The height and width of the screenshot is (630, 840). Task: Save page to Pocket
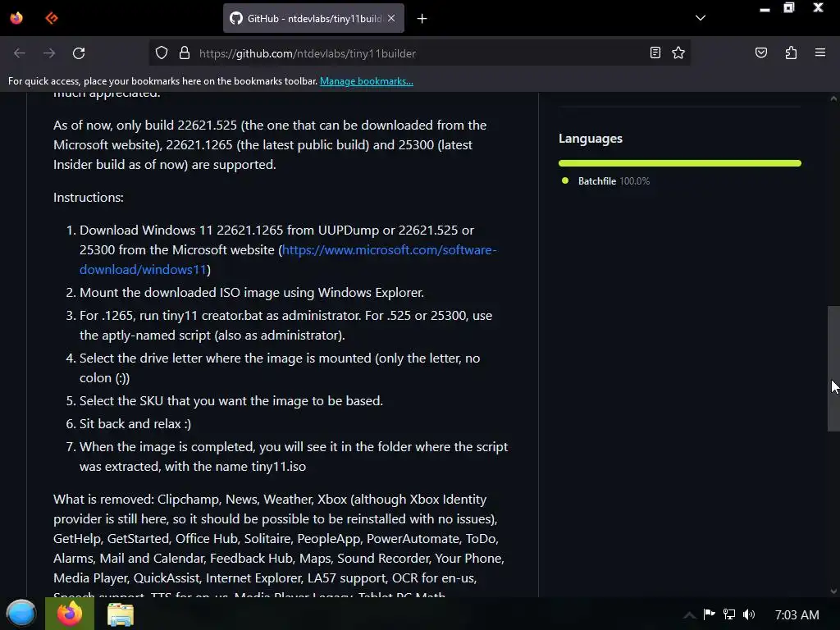760,52
